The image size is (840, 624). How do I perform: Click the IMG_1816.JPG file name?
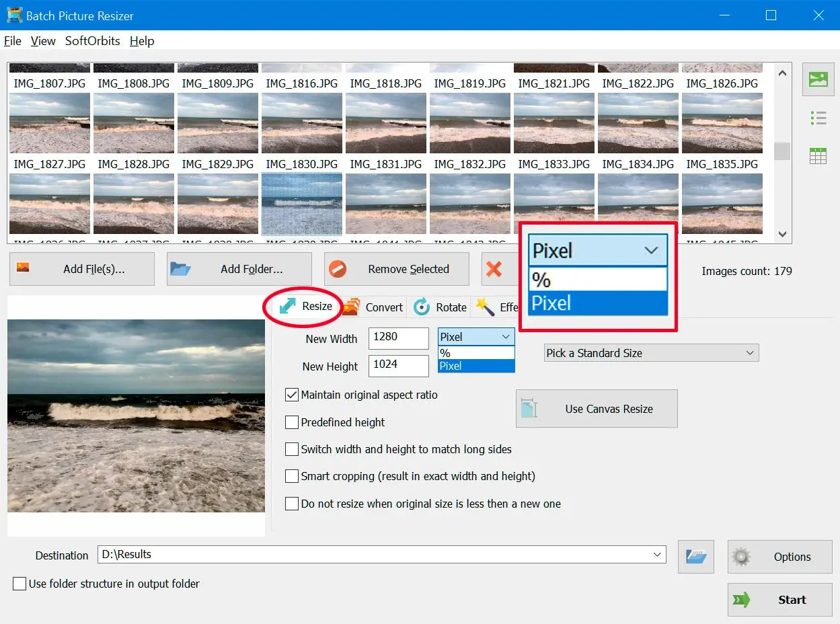pyautogui.click(x=302, y=83)
